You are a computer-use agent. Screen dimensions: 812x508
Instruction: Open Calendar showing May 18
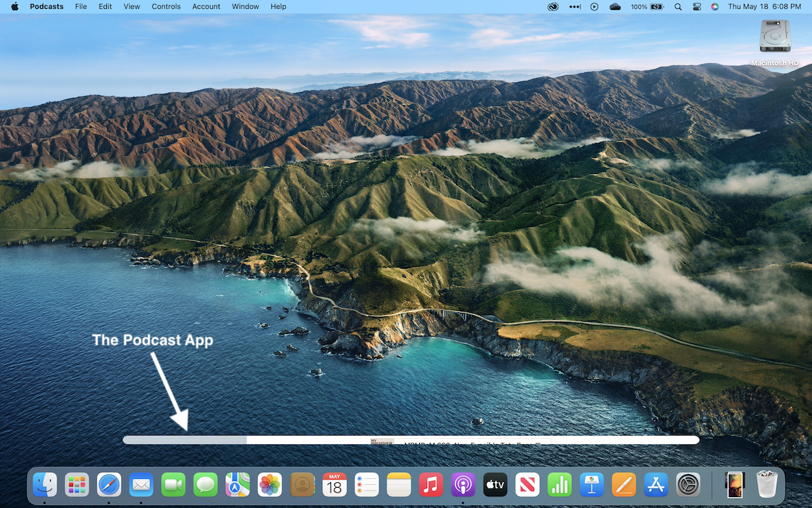pos(334,485)
